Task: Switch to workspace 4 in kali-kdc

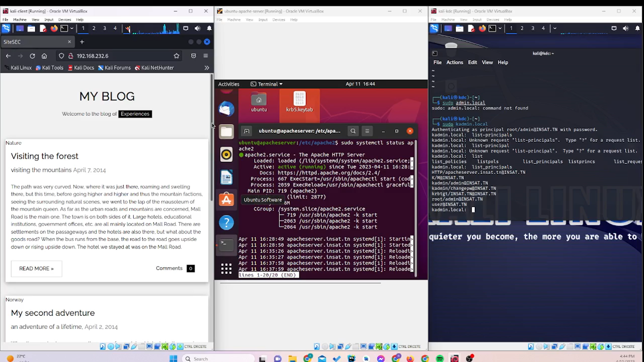Action: [x=543, y=28]
